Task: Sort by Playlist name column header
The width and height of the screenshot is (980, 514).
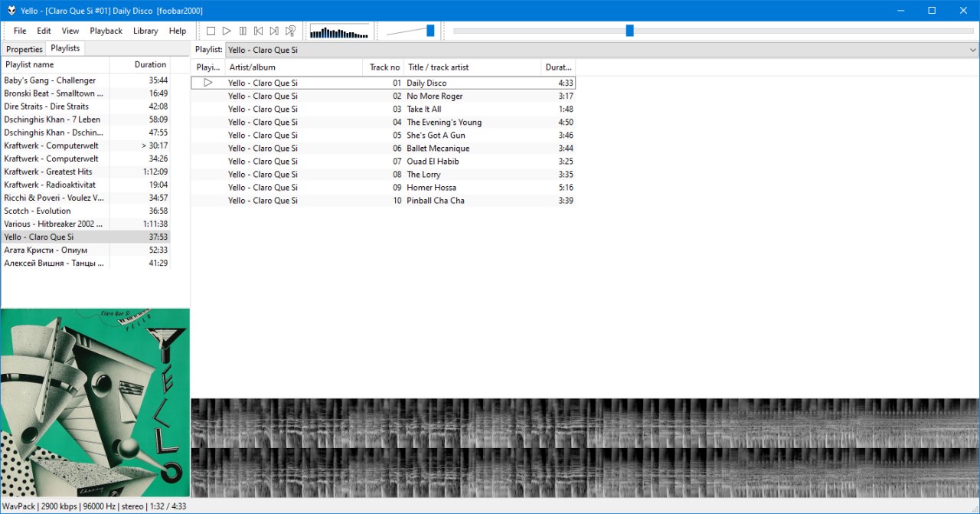Action: pos(56,64)
